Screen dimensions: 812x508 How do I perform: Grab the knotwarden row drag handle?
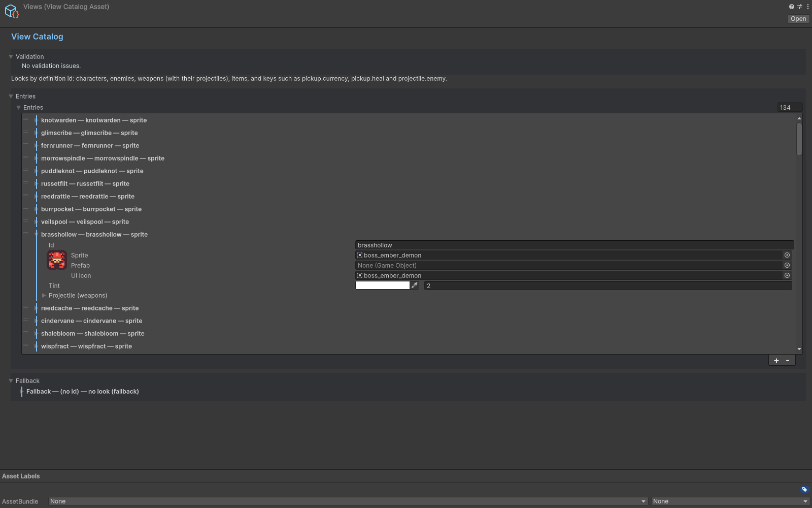pyautogui.click(x=26, y=120)
